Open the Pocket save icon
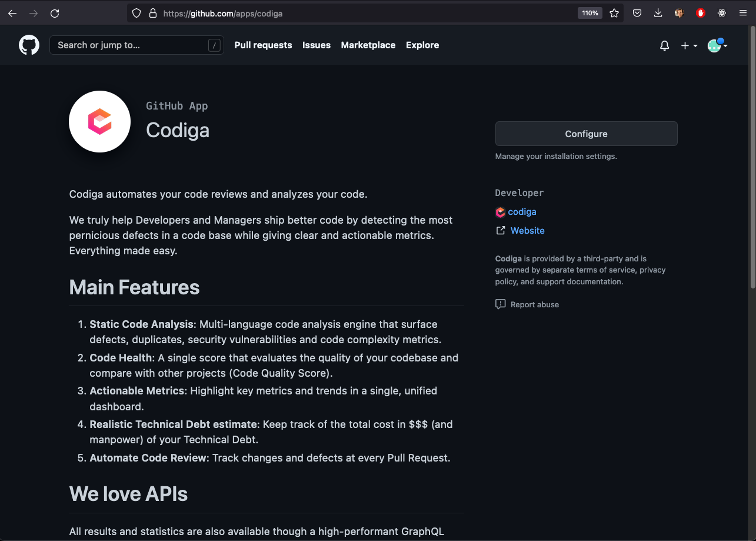756x541 pixels. (x=637, y=13)
